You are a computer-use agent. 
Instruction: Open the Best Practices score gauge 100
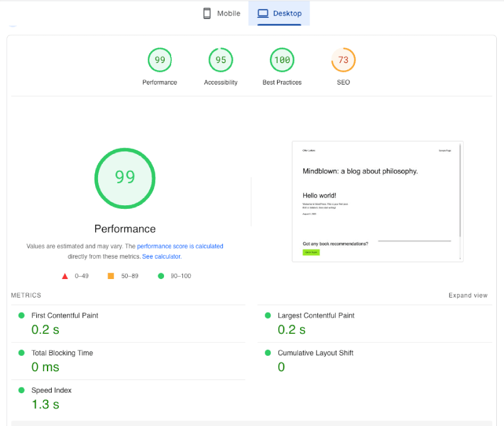282,60
